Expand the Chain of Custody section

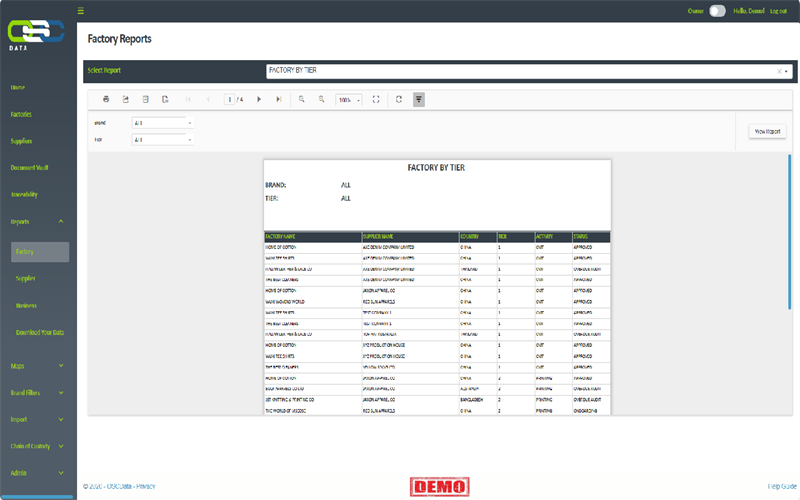point(61,446)
